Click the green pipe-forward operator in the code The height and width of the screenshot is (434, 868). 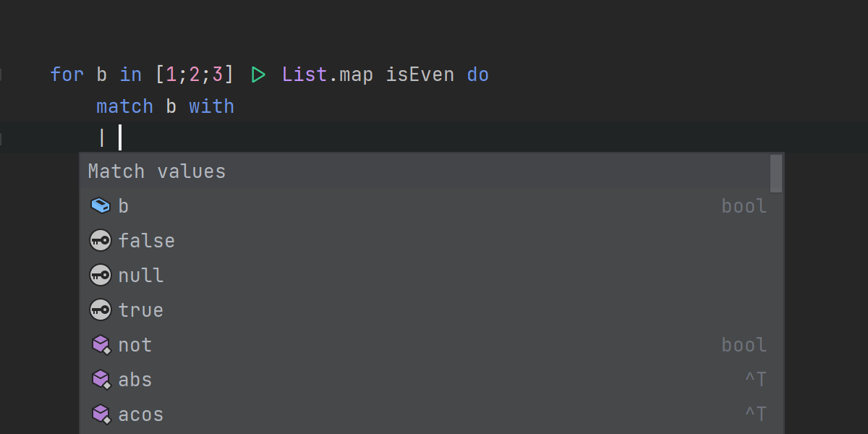258,75
